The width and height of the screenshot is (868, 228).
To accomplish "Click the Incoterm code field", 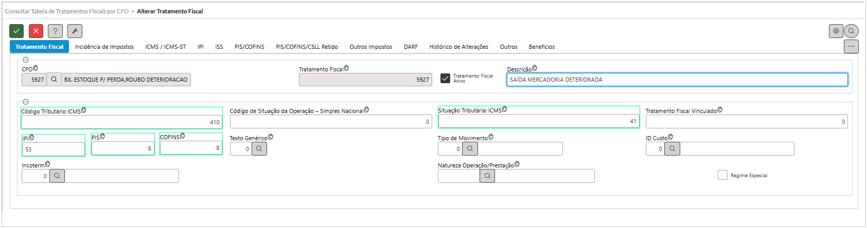I will tap(36, 176).
